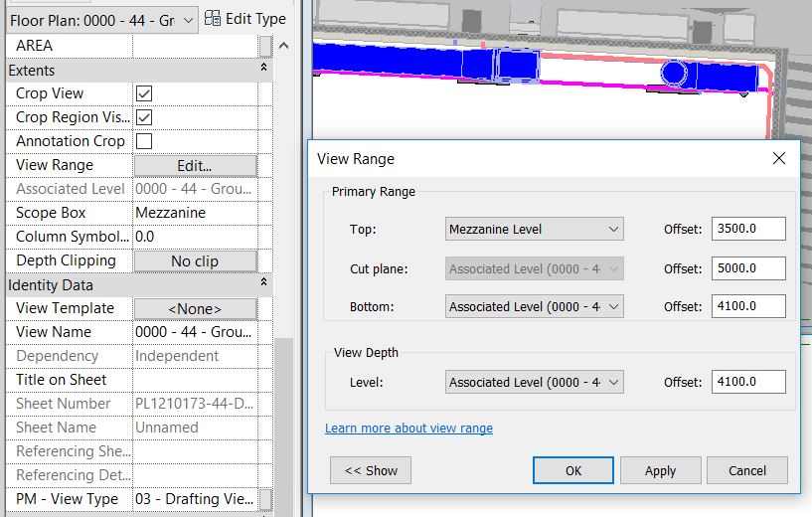This screenshot has height=517, width=812.
Task: Click the Bottom Offset field 4100.0
Action: point(748,306)
